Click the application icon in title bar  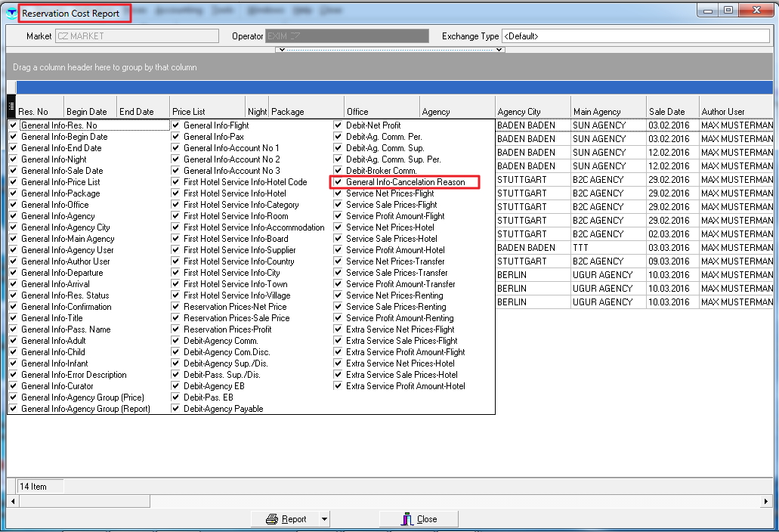click(10, 13)
